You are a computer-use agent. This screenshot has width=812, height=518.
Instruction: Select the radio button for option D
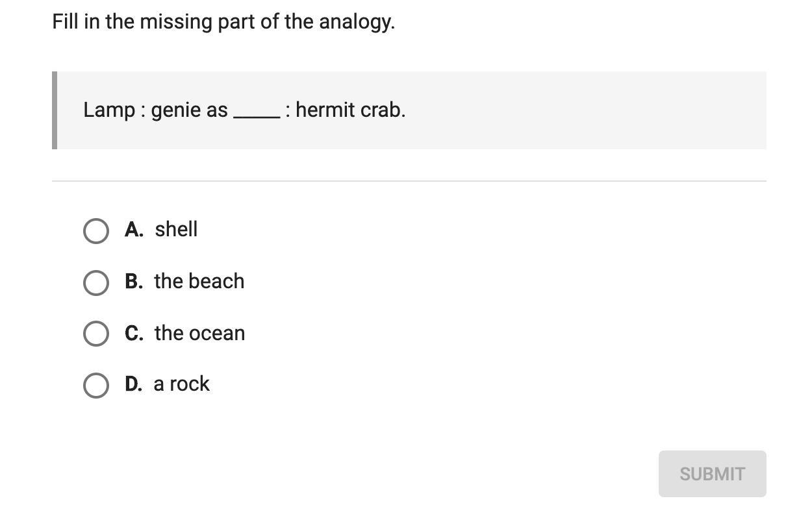tap(96, 385)
